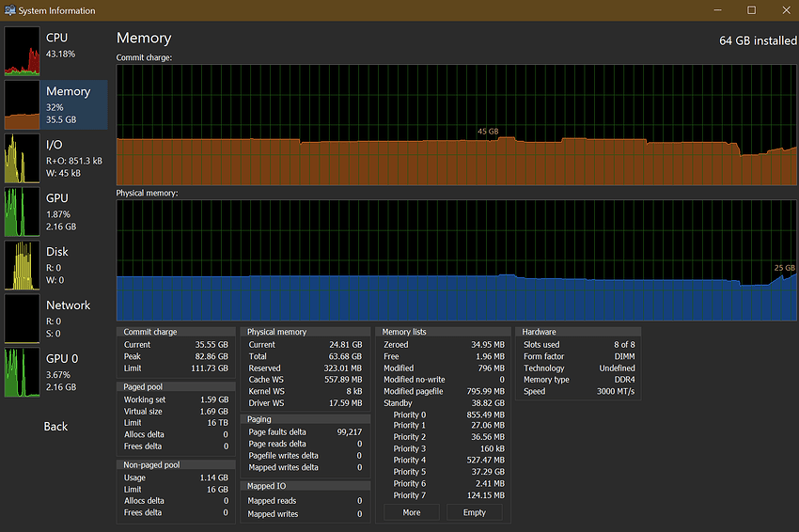This screenshot has width=799, height=532.
Task: Click the Back button
Action: click(55, 427)
